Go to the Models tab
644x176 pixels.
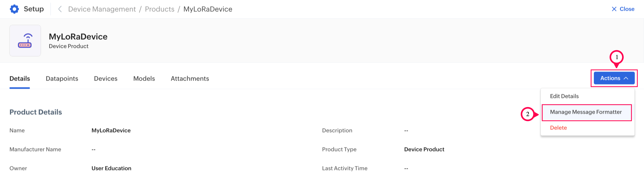tap(144, 79)
